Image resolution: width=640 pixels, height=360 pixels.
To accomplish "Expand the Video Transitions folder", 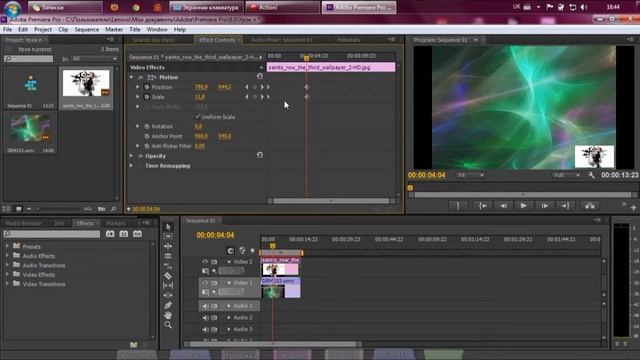I will [x=7, y=284].
